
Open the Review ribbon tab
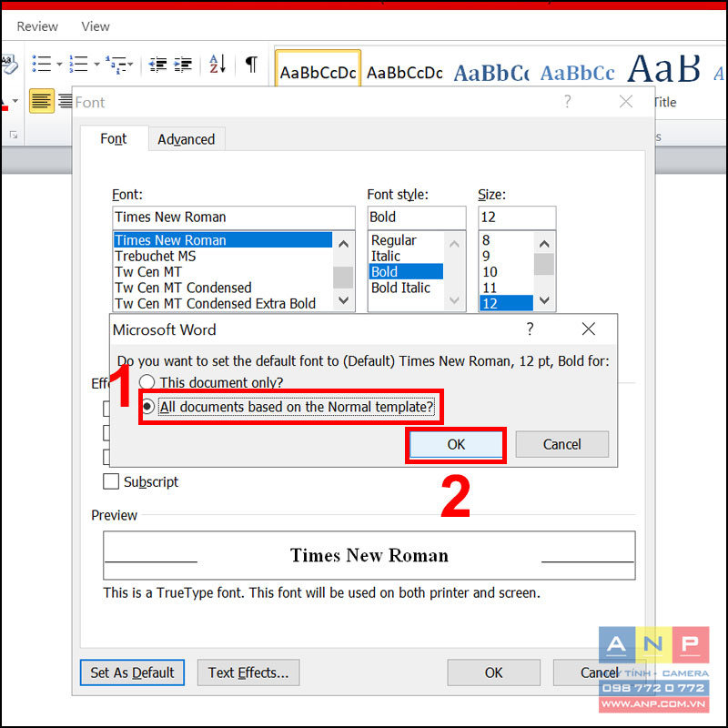coord(37,26)
